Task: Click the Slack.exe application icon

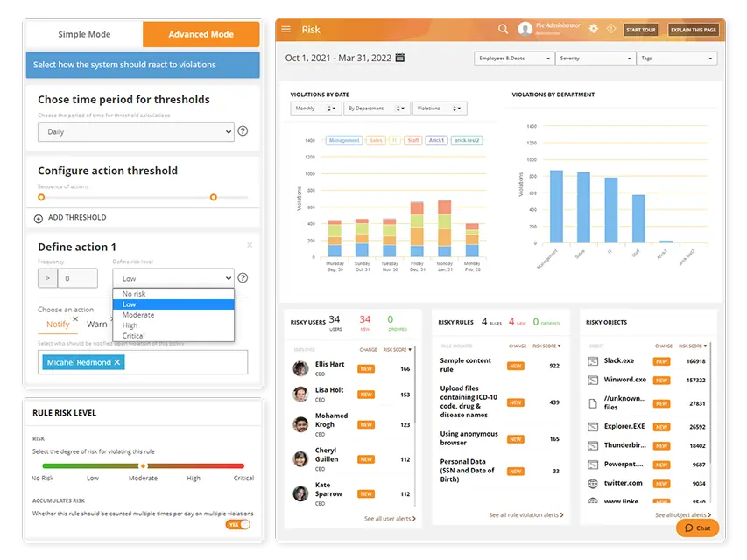Action: tap(593, 361)
